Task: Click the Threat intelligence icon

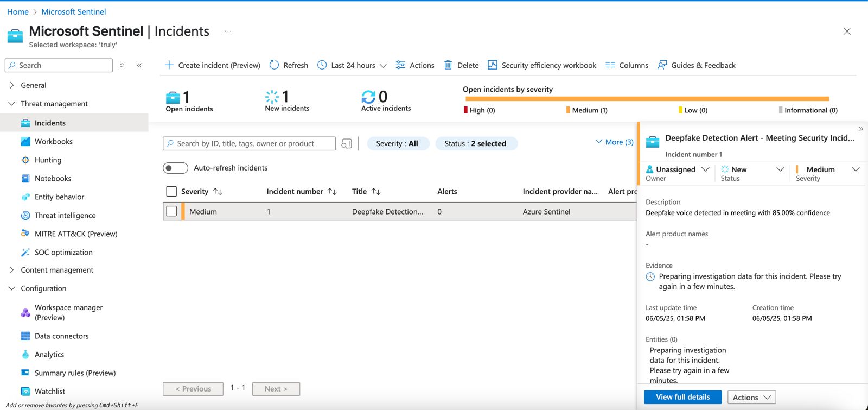Action: (x=25, y=216)
